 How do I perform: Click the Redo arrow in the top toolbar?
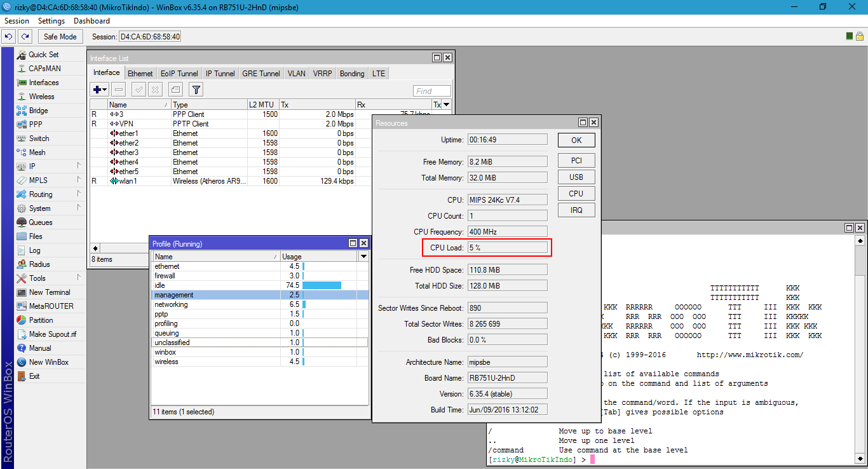(25, 37)
